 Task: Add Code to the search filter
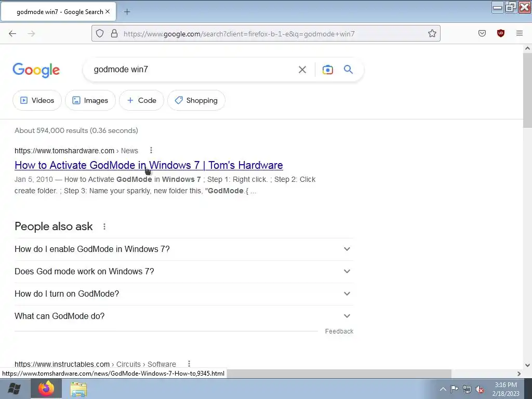(x=141, y=100)
